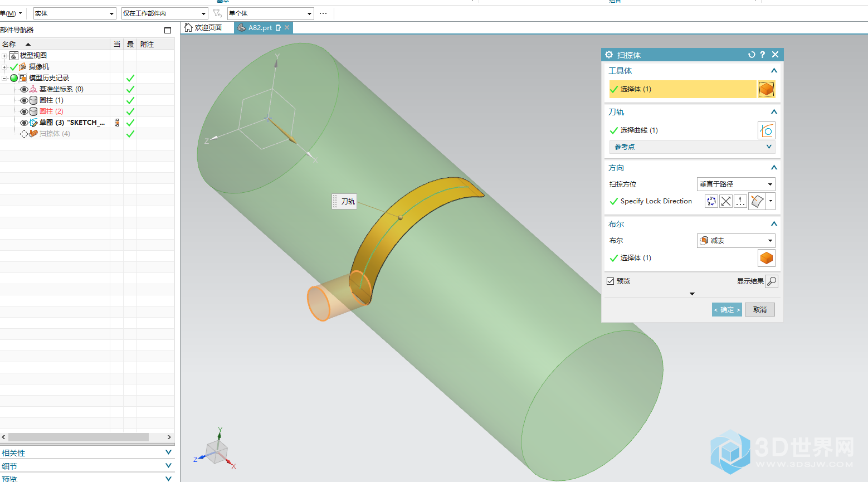Click the OK button
Screen dimensions: 868x482
tap(727, 310)
